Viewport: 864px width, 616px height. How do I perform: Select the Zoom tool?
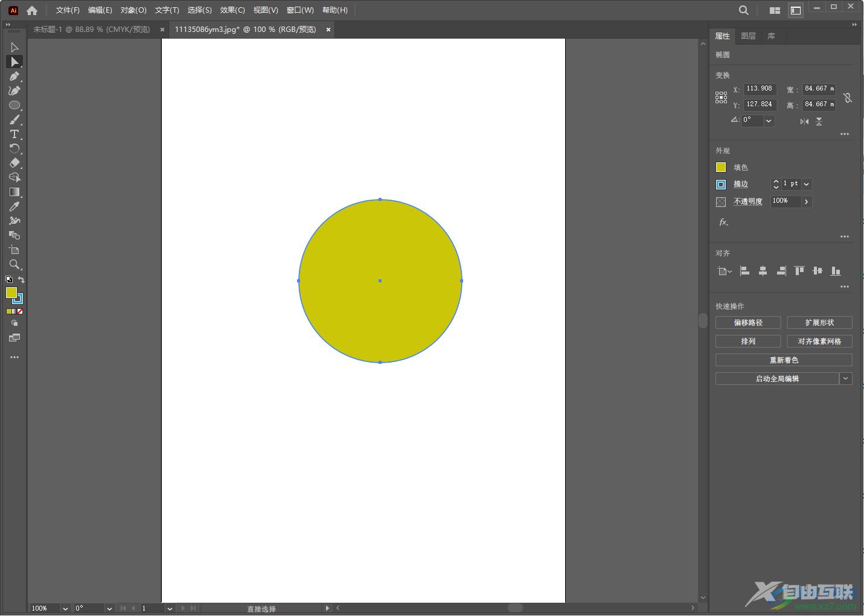pyautogui.click(x=14, y=264)
